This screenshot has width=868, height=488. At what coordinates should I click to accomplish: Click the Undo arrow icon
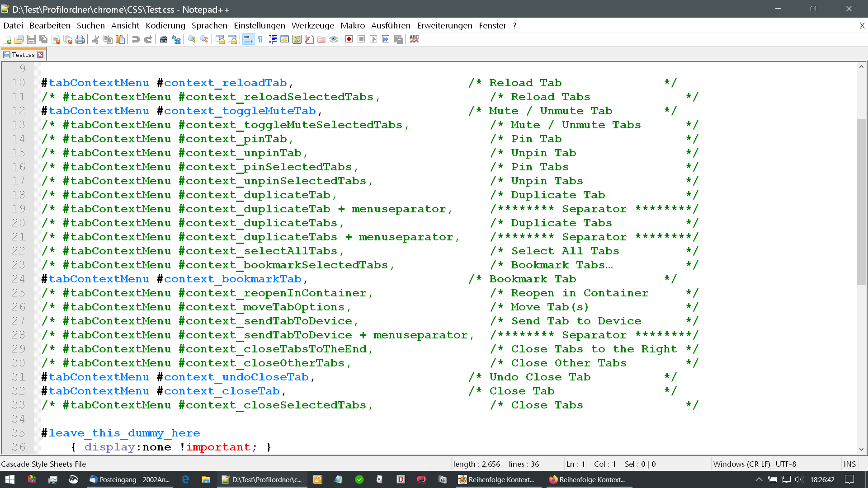pyautogui.click(x=136, y=40)
